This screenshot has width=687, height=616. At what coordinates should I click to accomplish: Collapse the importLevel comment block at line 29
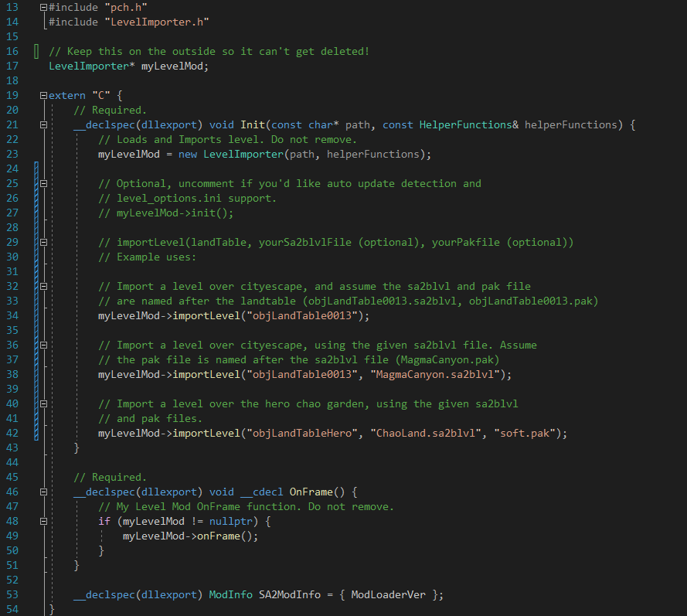tap(43, 242)
